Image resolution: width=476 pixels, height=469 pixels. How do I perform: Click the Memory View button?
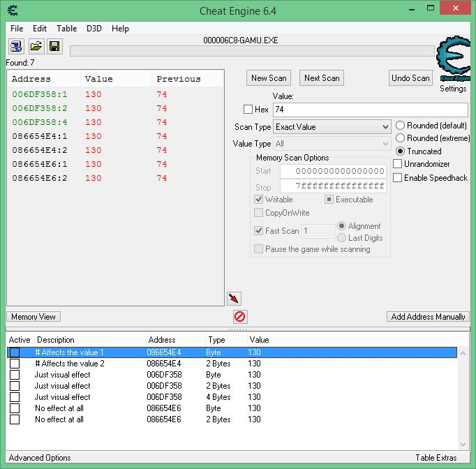pyautogui.click(x=34, y=317)
